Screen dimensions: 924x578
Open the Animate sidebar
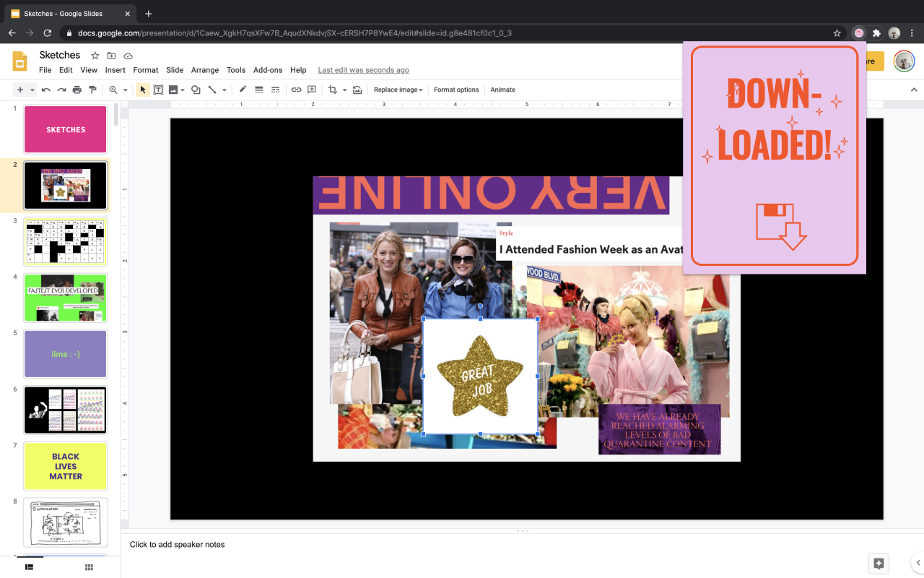coord(502,89)
